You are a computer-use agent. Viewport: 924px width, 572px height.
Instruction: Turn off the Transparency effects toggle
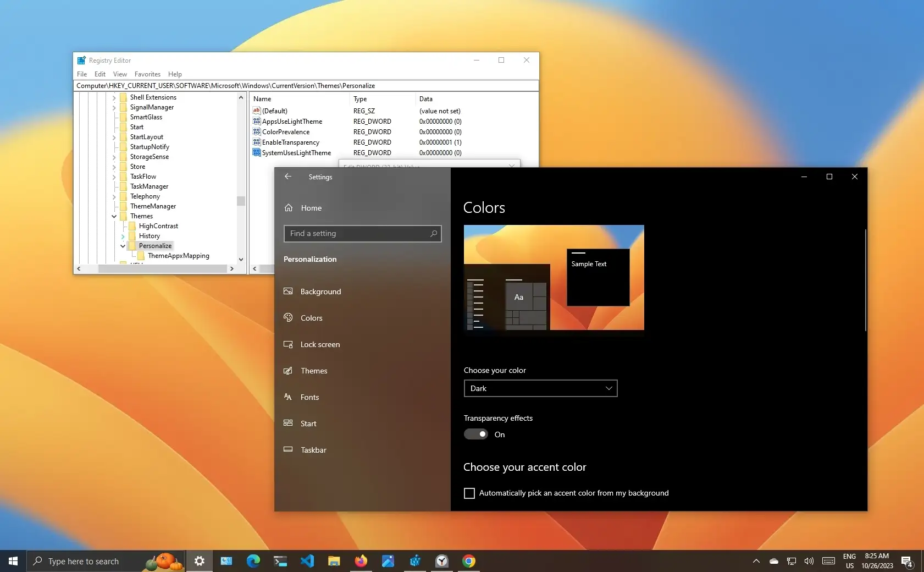point(474,434)
